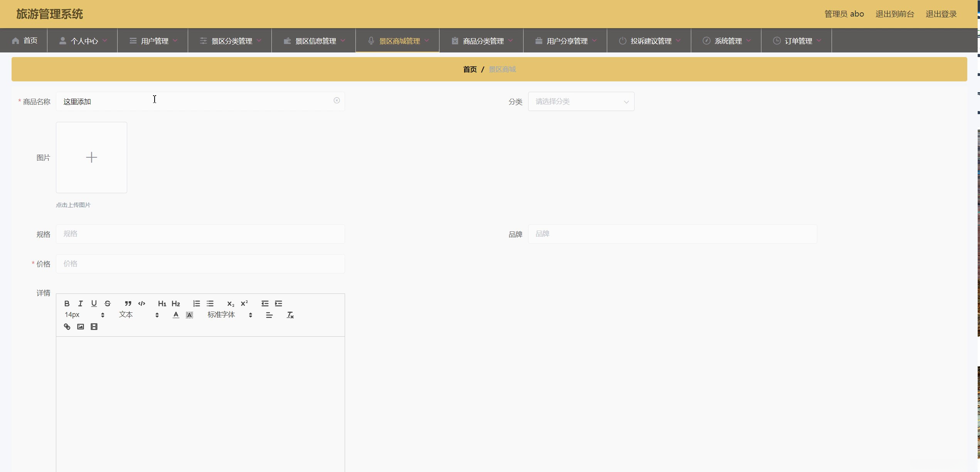980x472 pixels.
Task: Insert a blockquote in the editor
Action: 128,303
